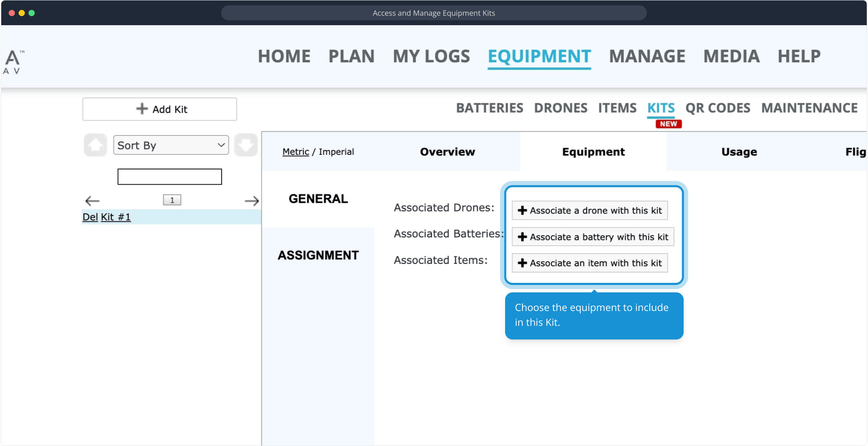The height and width of the screenshot is (446, 868).
Task: Click the sort ascending up-arrow icon
Action: coord(95,145)
